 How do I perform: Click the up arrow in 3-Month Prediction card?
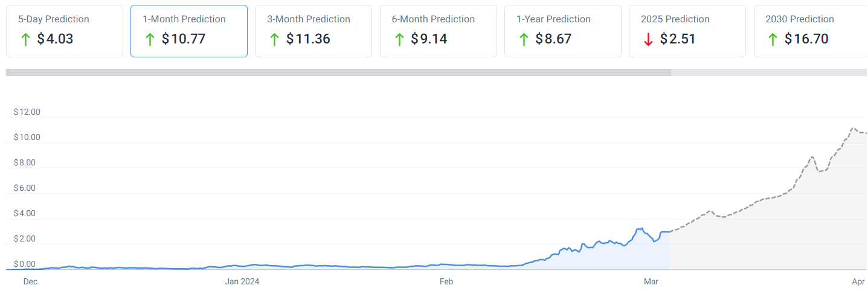(274, 39)
